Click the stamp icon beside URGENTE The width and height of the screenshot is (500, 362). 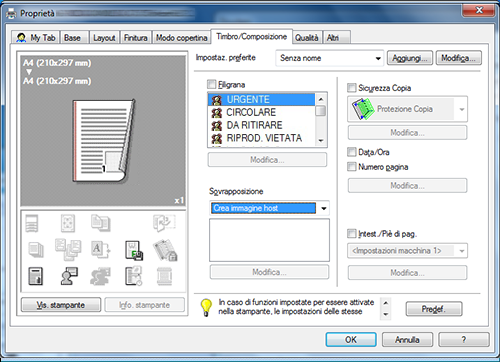217,100
